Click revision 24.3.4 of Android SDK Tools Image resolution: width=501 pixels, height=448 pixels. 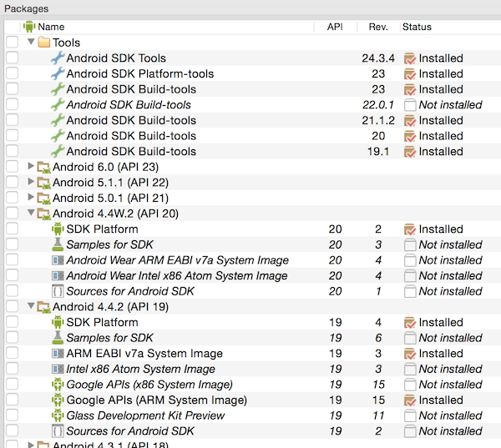click(x=378, y=58)
